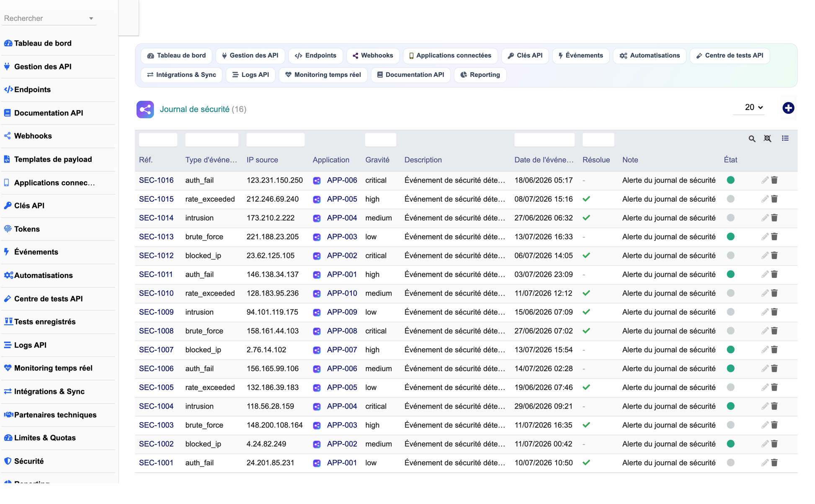The width and height of the screenshot is (815, 504).
Task: Click edit pencil for SEC-1016
Action: click(765, 180)
